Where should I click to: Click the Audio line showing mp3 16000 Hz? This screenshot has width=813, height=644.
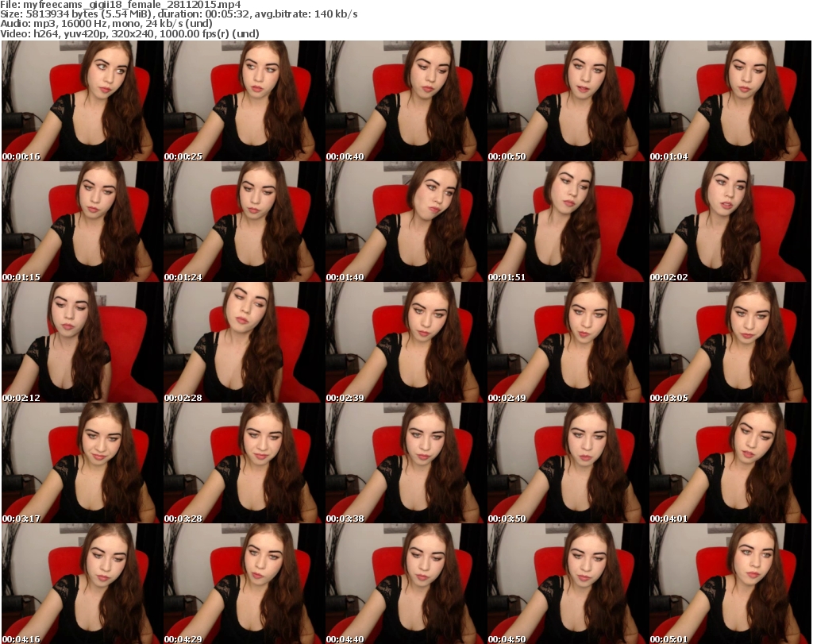coord(106,24)
